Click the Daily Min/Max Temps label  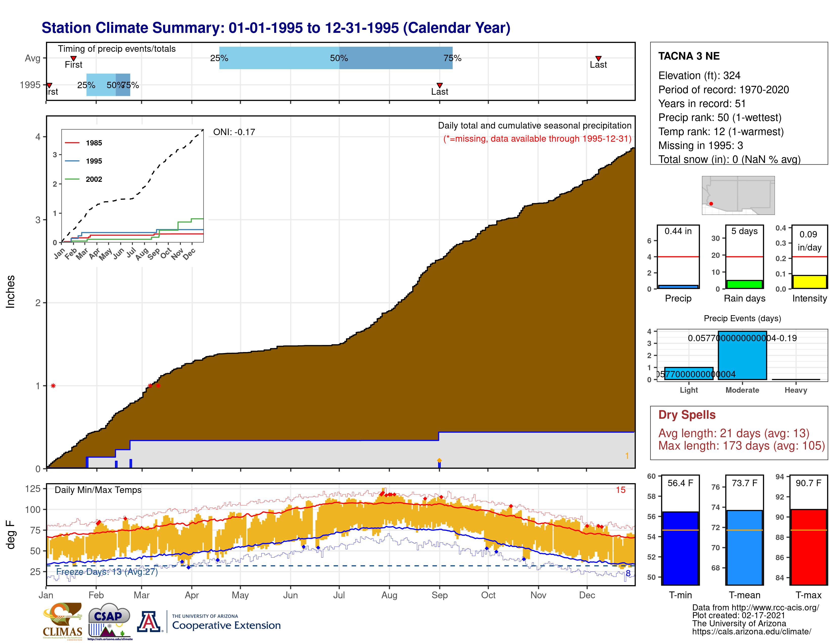tap(98, 490)
